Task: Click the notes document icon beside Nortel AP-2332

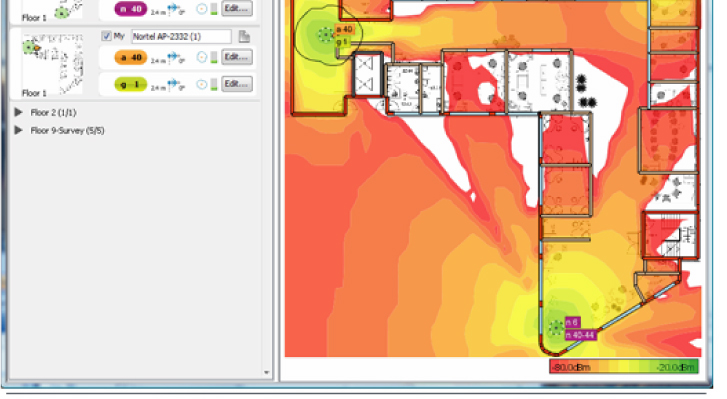Action: click(x=244, y=36)
